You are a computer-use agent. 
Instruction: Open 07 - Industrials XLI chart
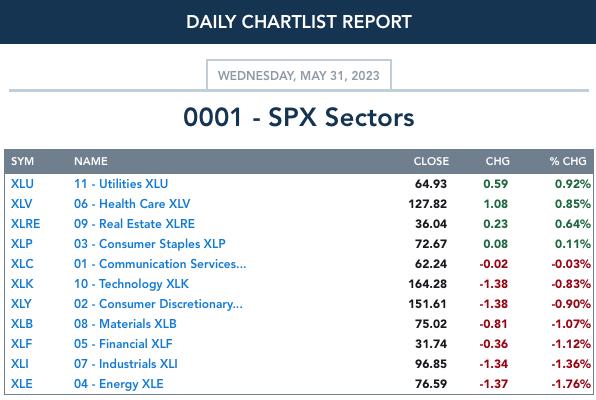pyautogui.click(x=125, y=364)
